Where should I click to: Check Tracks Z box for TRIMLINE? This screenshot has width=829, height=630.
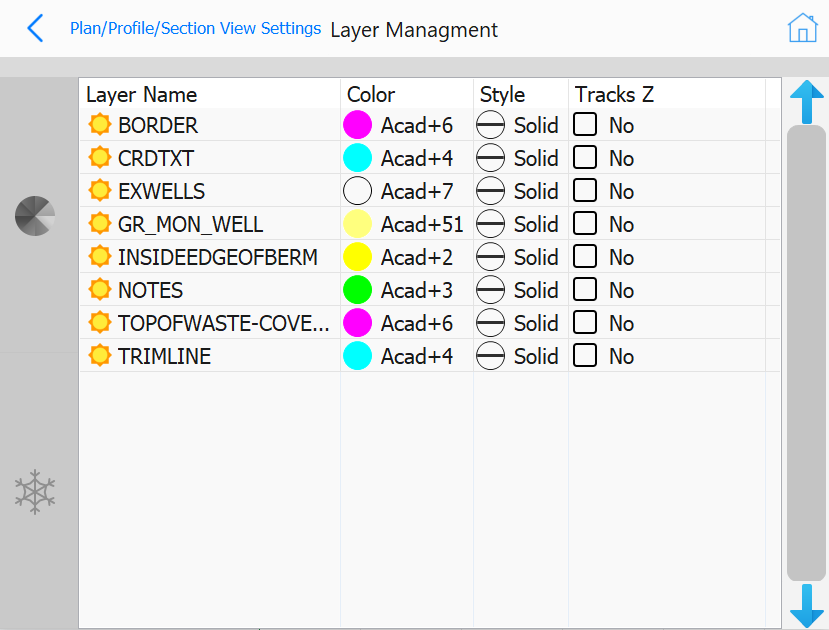(585, 355)
